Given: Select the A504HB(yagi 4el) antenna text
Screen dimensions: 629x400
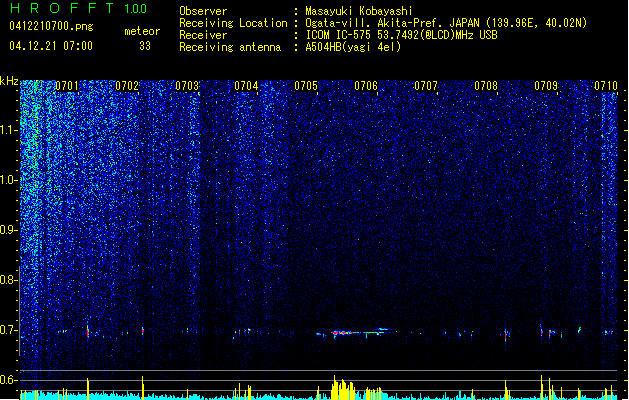Looking at the screenshot, I should click(353, 47).
